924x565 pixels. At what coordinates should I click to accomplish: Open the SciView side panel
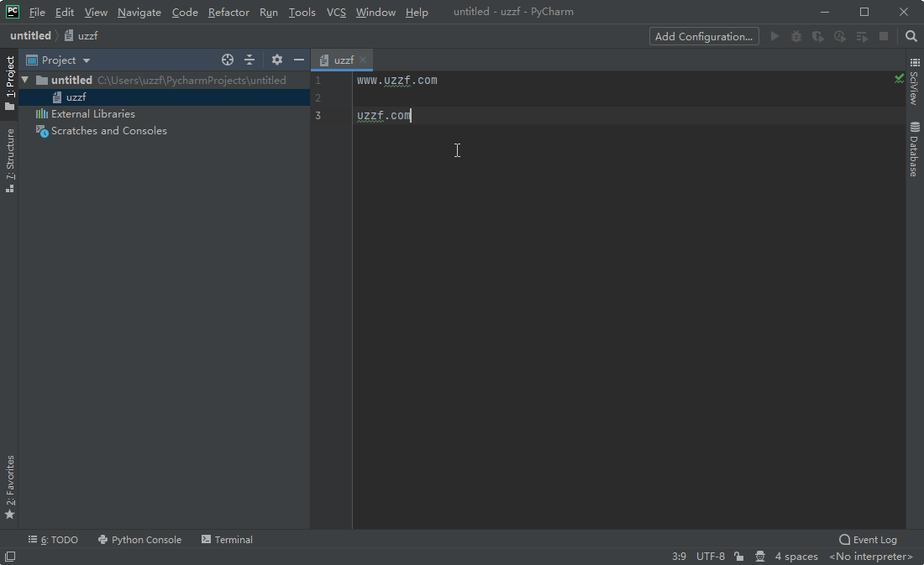(x=915, y=81)
